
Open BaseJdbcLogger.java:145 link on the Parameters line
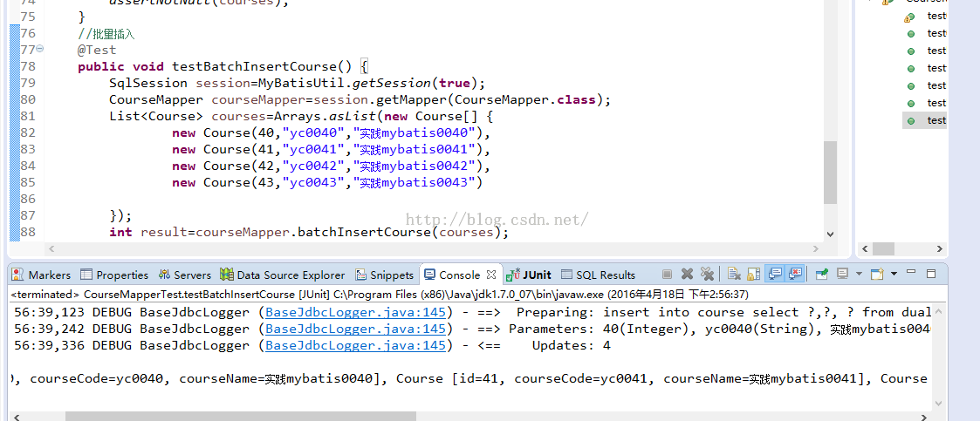click(x=356, y=329)
